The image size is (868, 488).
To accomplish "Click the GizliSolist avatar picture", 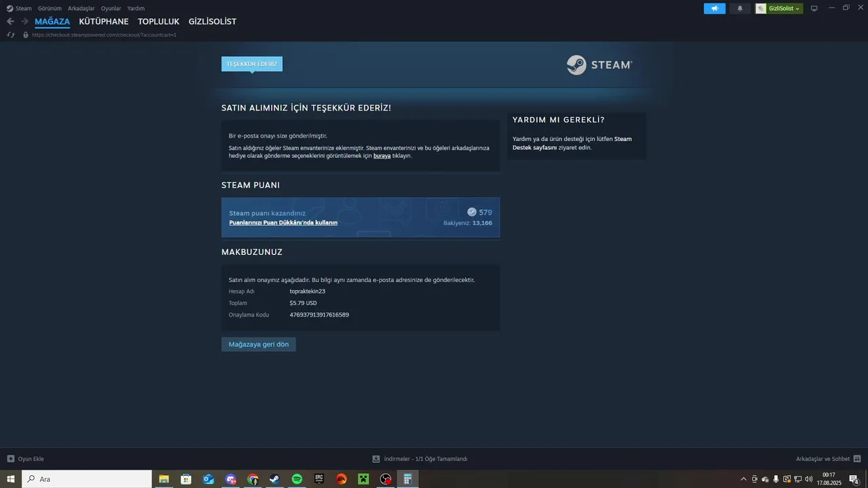I will (762, 8).
